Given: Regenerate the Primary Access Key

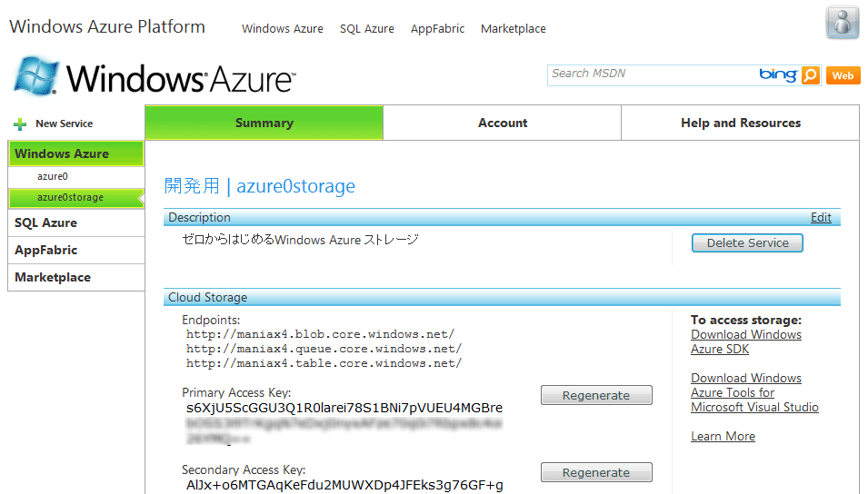Looking at the screenshot, I should 596,396.
